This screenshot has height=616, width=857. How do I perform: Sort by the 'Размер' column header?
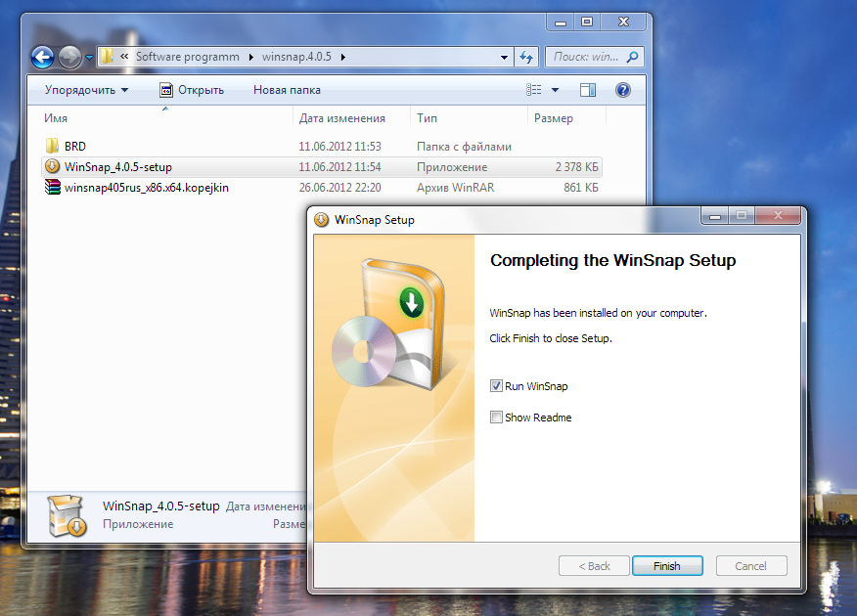[554, 118]
